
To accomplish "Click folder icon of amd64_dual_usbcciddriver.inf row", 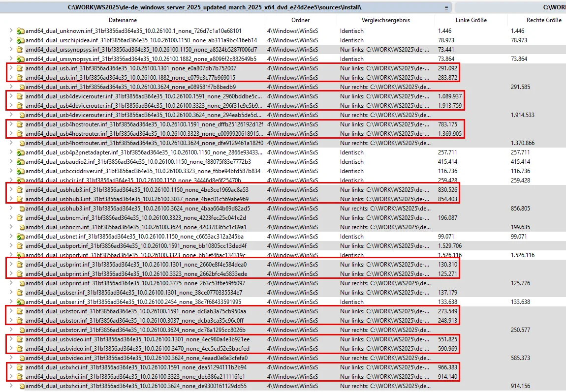I will [x=20, y=171].
